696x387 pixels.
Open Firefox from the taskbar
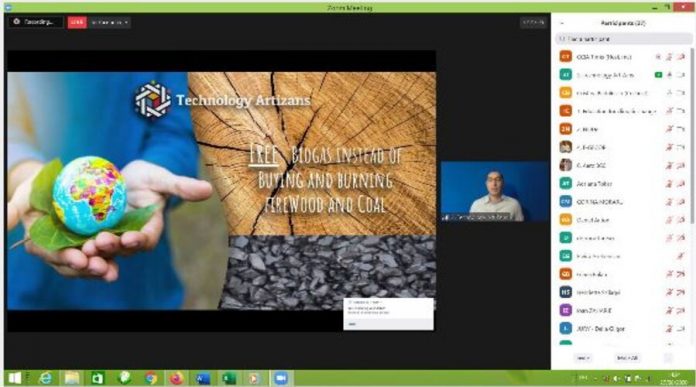pos(176,378)
